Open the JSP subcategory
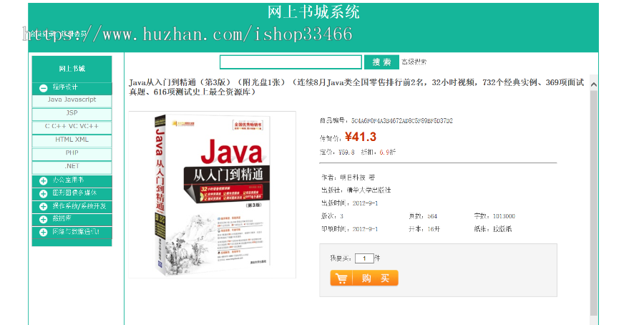The width and height of the screenshot is (644, 325). pos(72,113)
